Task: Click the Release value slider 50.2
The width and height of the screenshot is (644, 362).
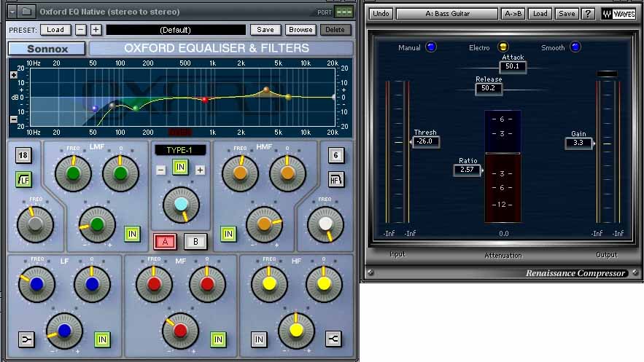Action: [x=489, y=88]
